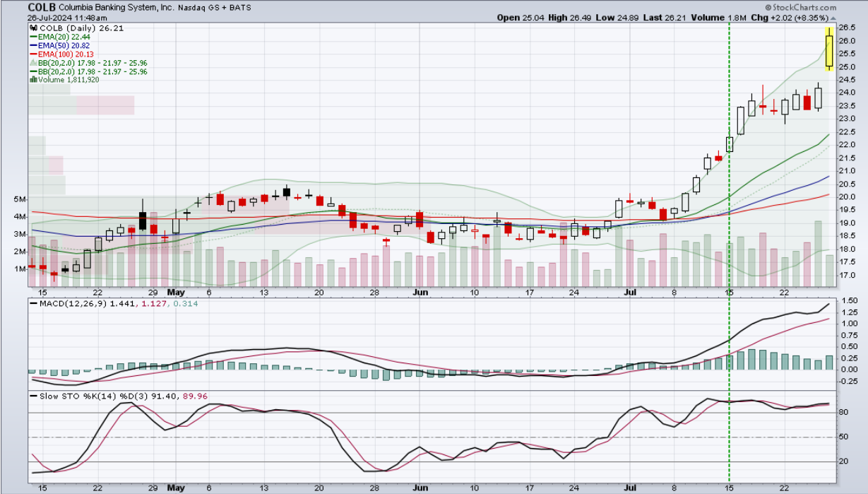The height and width of the screenshot is (494, 868).
Task: Click the 25.0 price axis label
Action: (848, 67)
